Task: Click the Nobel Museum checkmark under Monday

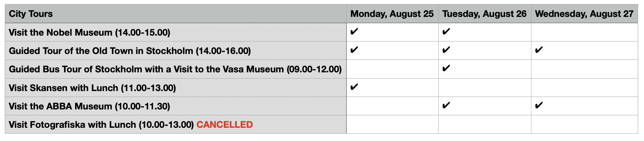Action: (x=354, y=32)
